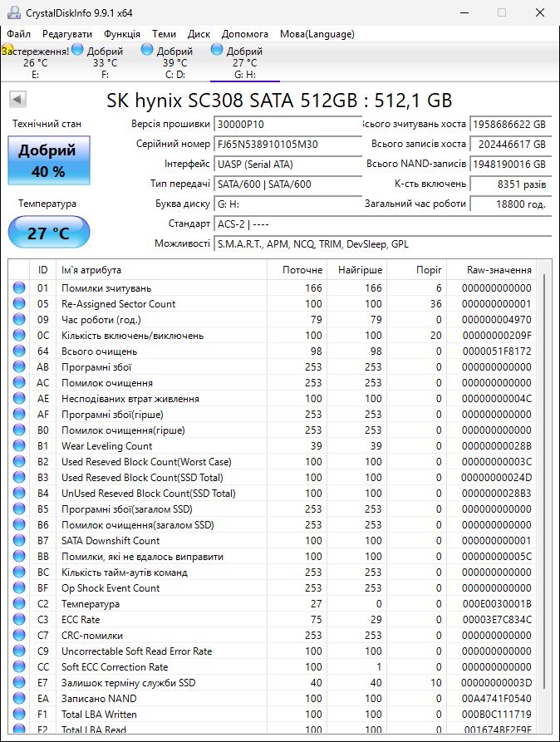Click the Поточне column header

(297, 270)
